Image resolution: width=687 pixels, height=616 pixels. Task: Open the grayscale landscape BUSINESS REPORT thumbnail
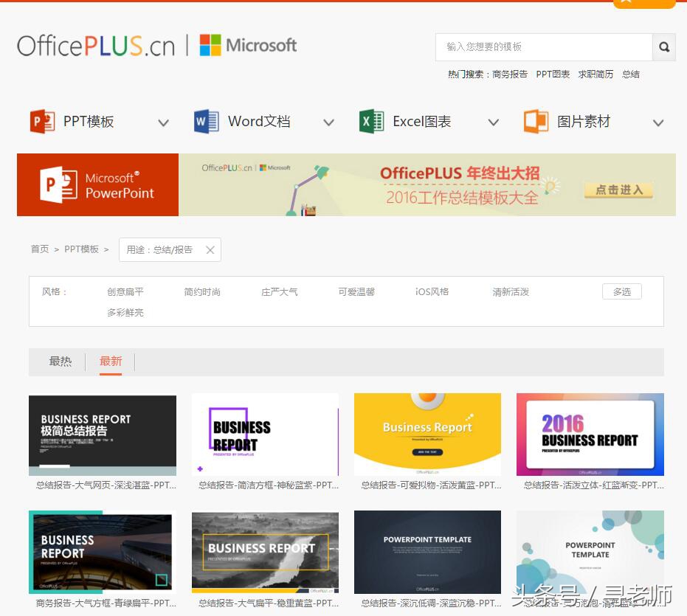coord(265,552)
